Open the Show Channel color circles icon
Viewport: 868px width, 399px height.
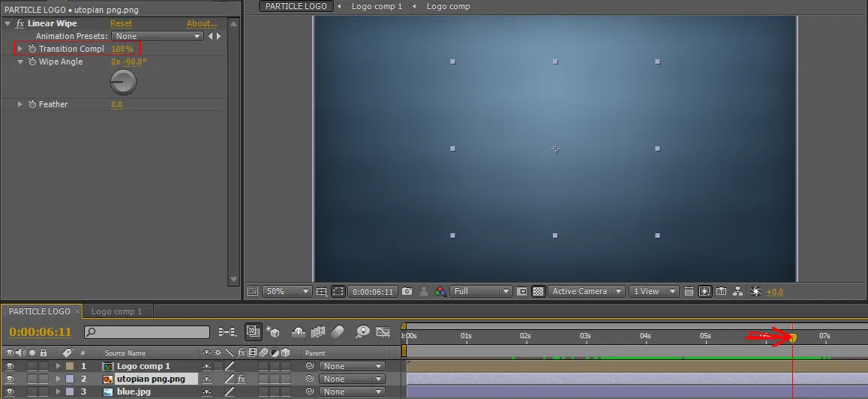[x=440, y=291]
